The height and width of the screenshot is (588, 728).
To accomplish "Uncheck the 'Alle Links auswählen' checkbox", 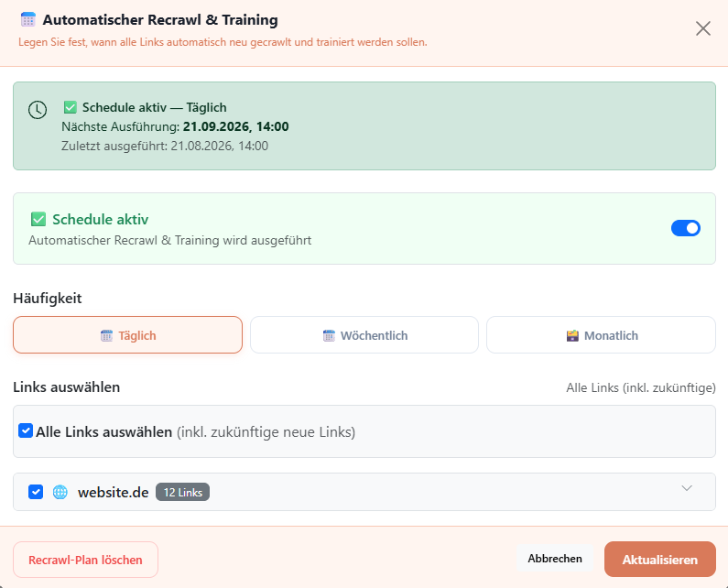I will 26,431.
